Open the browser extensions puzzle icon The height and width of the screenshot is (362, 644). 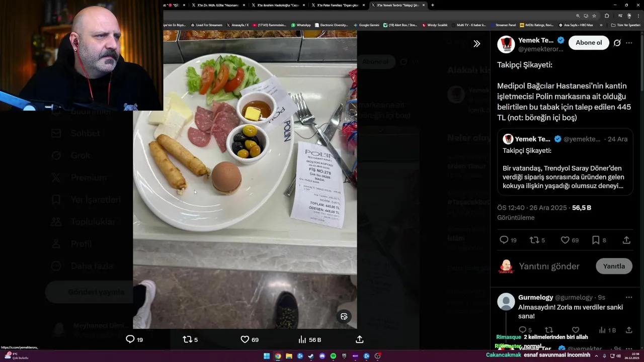pos(607,16)
